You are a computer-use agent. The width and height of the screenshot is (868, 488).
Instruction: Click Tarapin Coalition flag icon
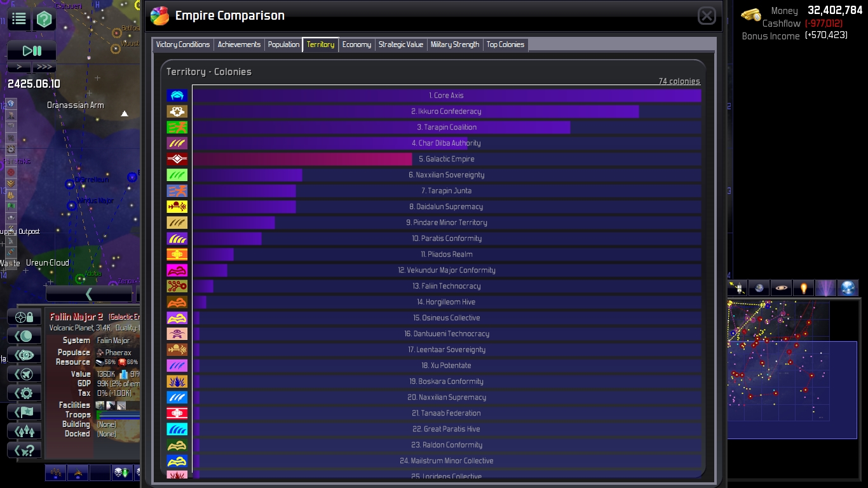pyautogui.click(x=177, y=127)
